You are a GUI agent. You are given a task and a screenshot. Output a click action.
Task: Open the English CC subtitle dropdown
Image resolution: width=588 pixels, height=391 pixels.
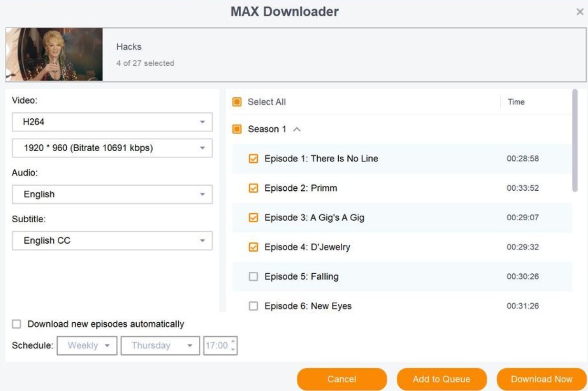(x=112, y=241)
